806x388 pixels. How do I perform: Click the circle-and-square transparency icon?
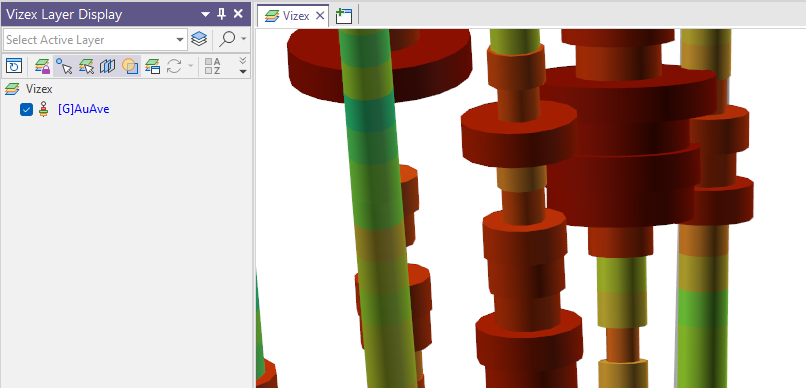(x=130, y=66)
